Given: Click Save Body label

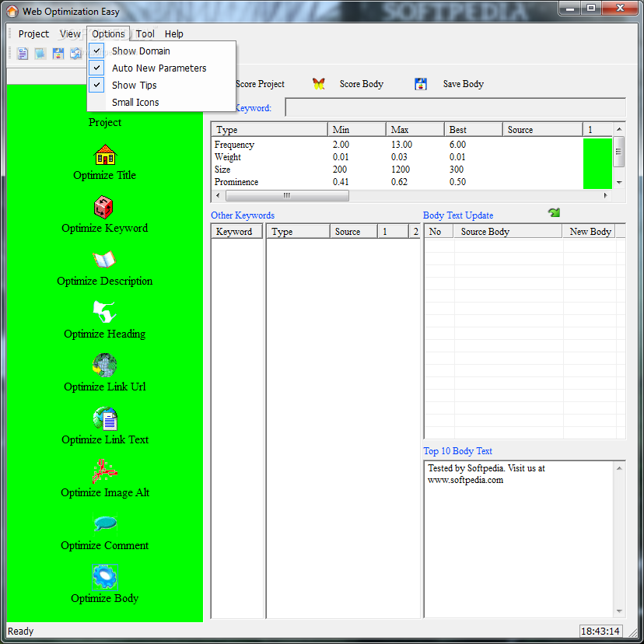Looking at the screenshot, I should click(x=464, y=84).
